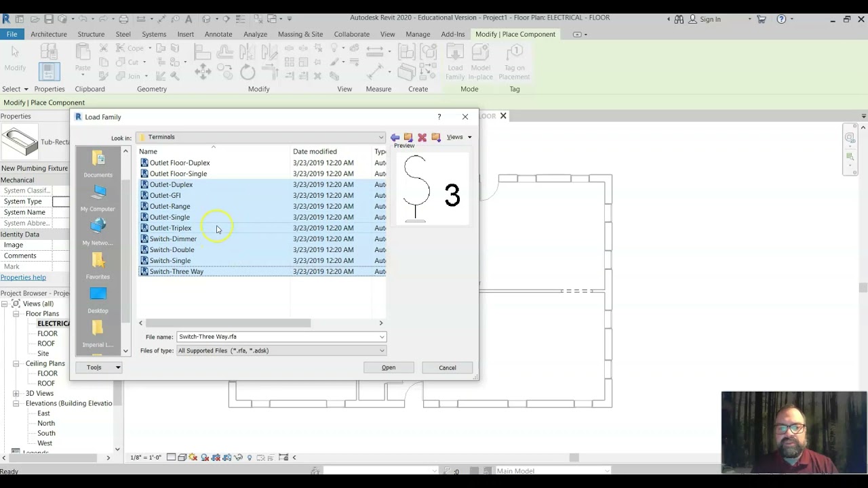Sort the file list by Date modified column

tap(331, 152)
